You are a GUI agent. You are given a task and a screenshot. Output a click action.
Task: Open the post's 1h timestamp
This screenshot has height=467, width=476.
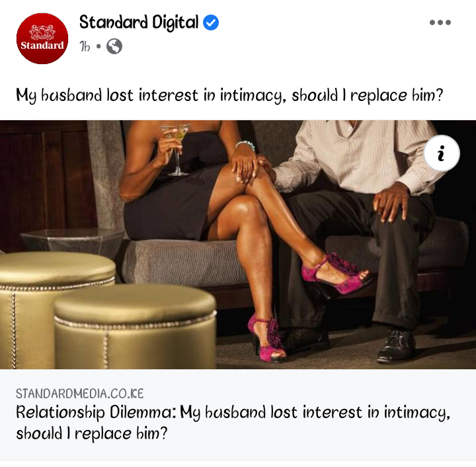point(85,47)
